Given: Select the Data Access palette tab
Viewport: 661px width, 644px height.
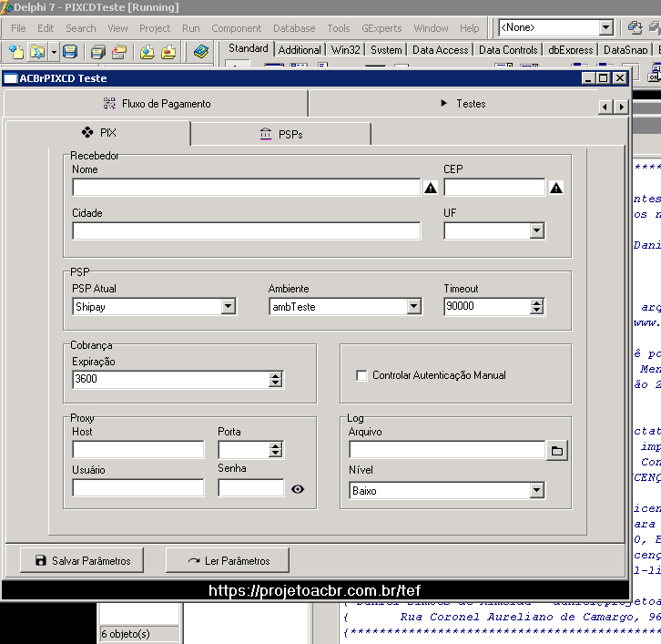Looking at the screenshot, I should (440, 50).
